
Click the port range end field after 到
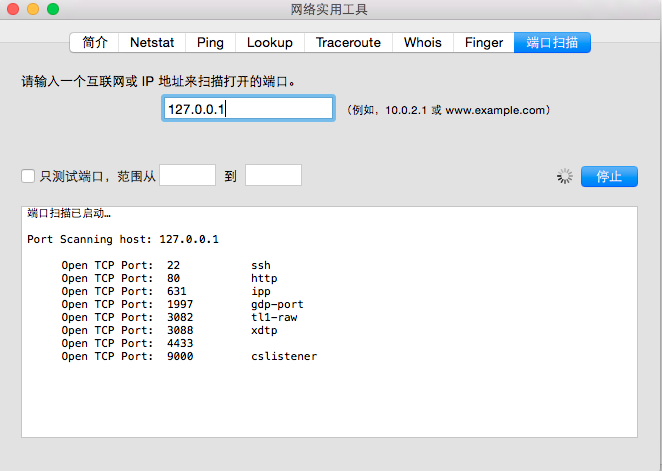coord(274,175)
